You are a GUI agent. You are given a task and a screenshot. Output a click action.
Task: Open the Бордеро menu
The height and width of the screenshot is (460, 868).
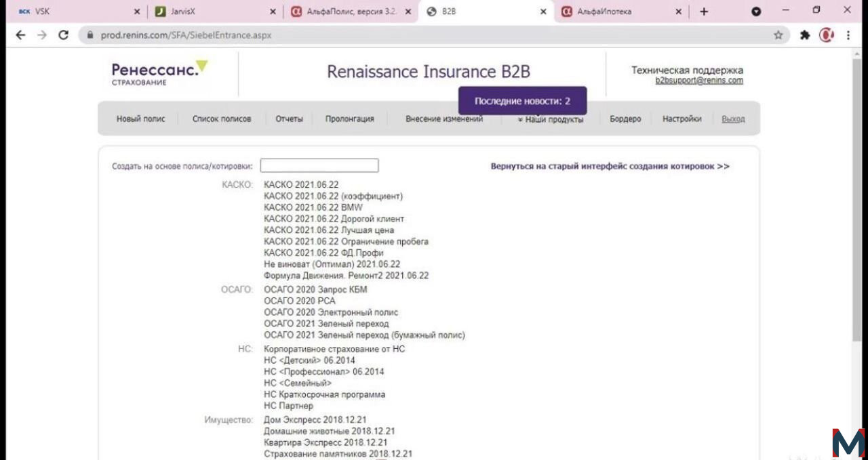coord(625,119)
